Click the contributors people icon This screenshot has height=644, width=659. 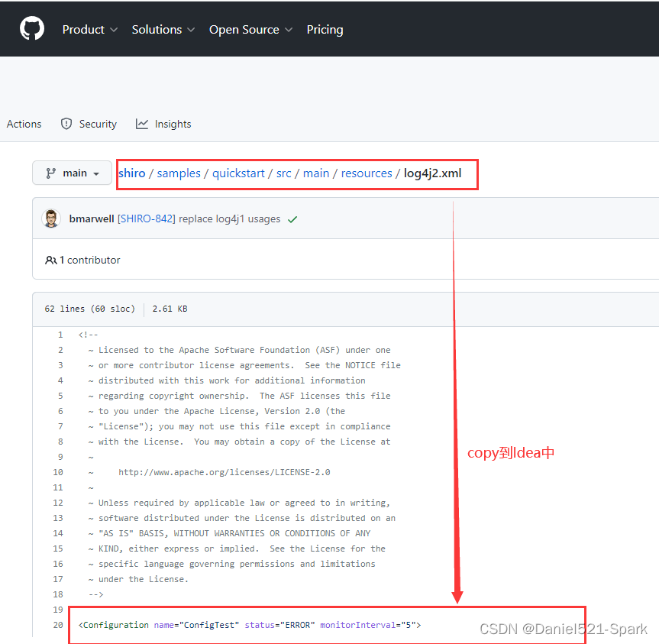click(51, 261)
